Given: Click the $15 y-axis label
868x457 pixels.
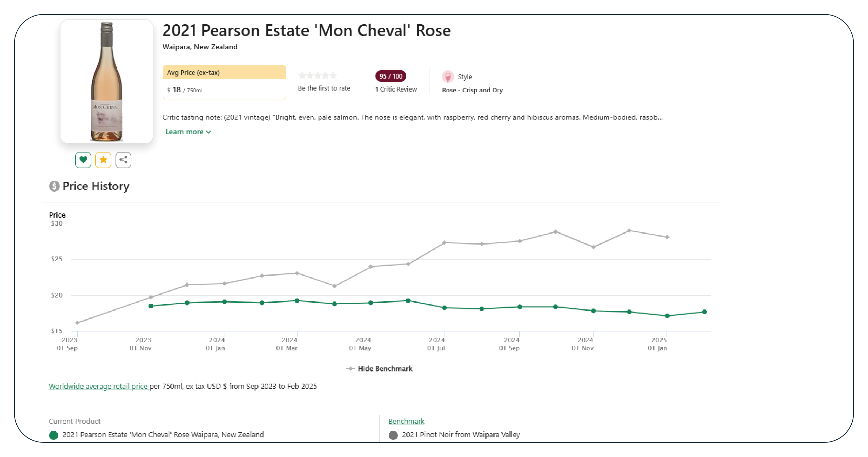Looking at the screenshot, I should click(x=57, y=331).
